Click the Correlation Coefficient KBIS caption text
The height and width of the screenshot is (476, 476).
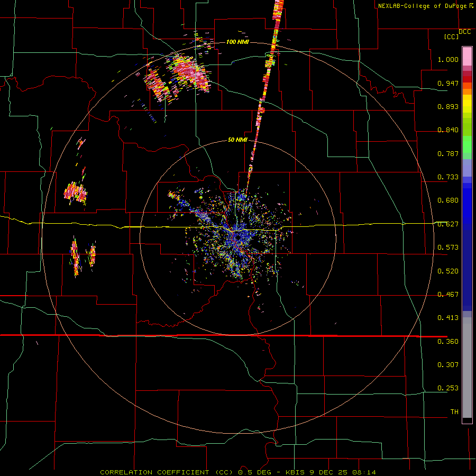238,472
